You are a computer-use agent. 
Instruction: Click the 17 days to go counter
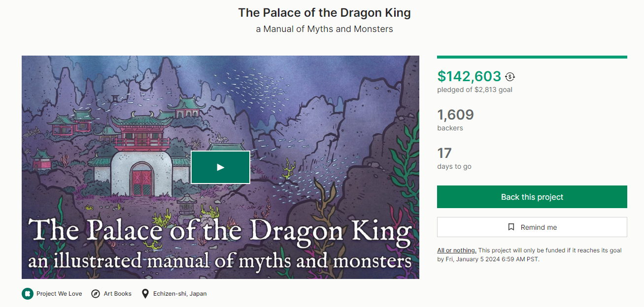pyautogui.click(x=444, y=153)
